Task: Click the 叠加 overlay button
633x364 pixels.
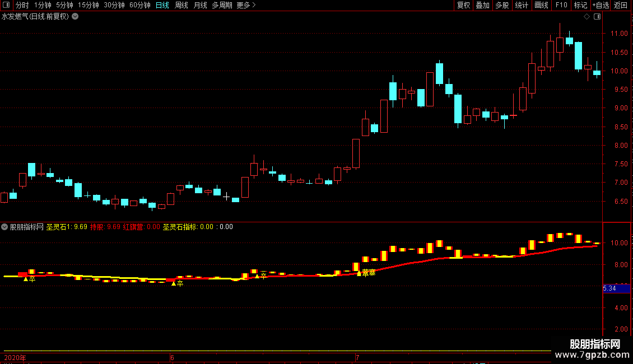Action: coord(482,5)
